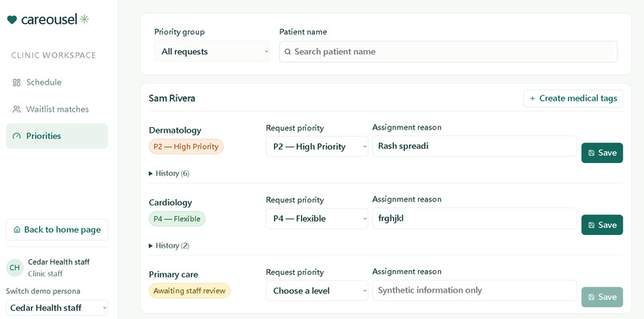Image resolution: width=644 pixels, height=319 pixels.
Task: Click the Switch demo persona label
Action: pos(43,292)
